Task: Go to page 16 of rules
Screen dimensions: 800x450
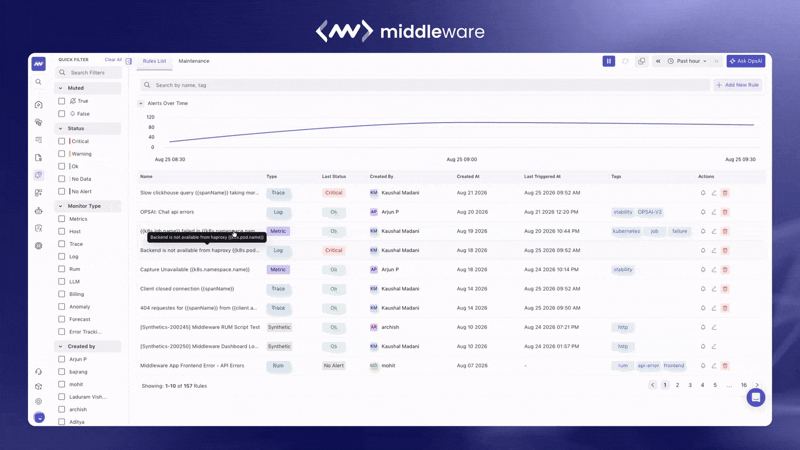Action: click(x=744, y=385)
